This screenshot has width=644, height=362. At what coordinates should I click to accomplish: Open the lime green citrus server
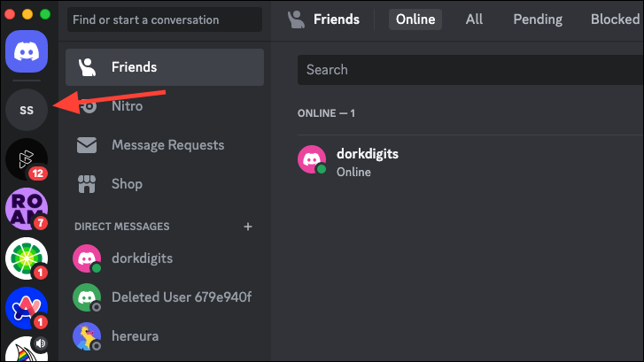(x=27, y=258)
